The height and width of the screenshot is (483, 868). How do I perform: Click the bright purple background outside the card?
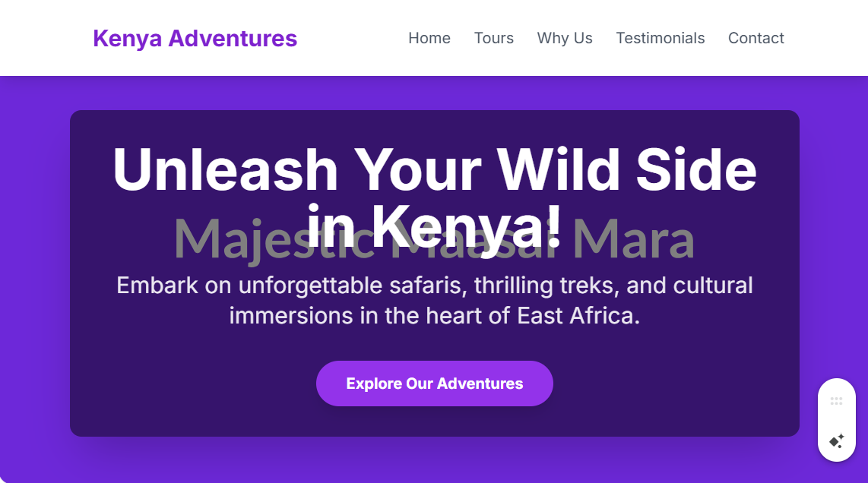(x=33, y=276)
